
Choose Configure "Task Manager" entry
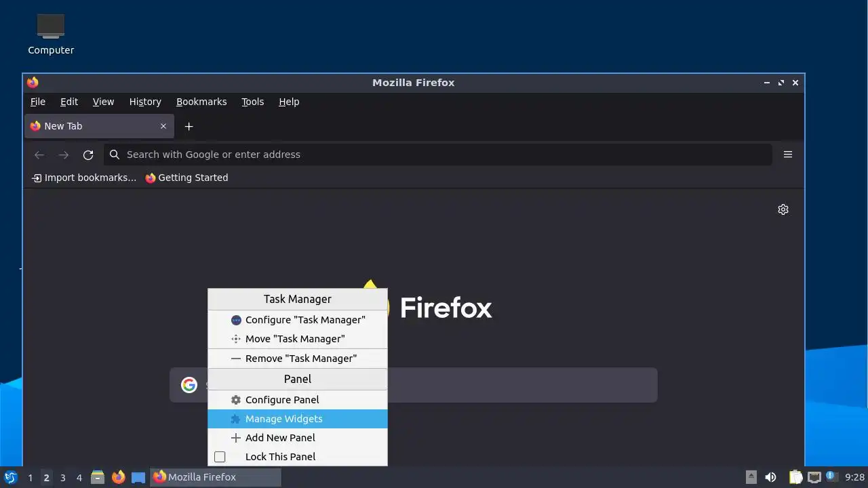[x=298, y=320]
